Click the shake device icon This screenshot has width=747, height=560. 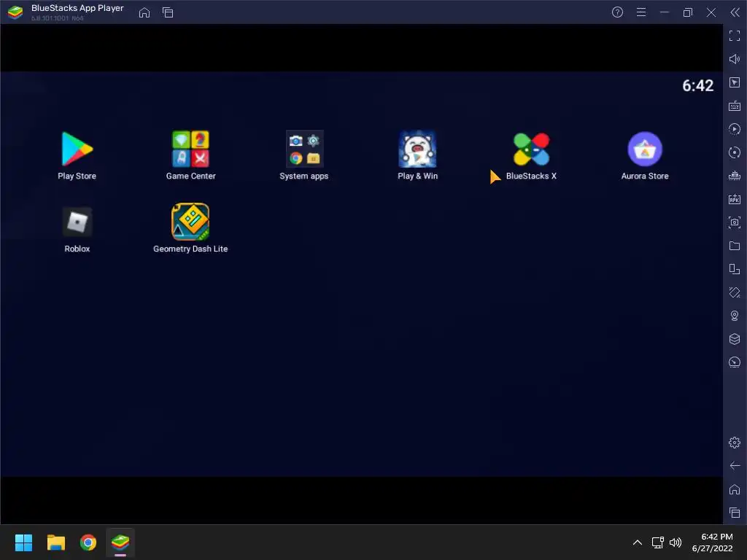[x=734, y=292]
